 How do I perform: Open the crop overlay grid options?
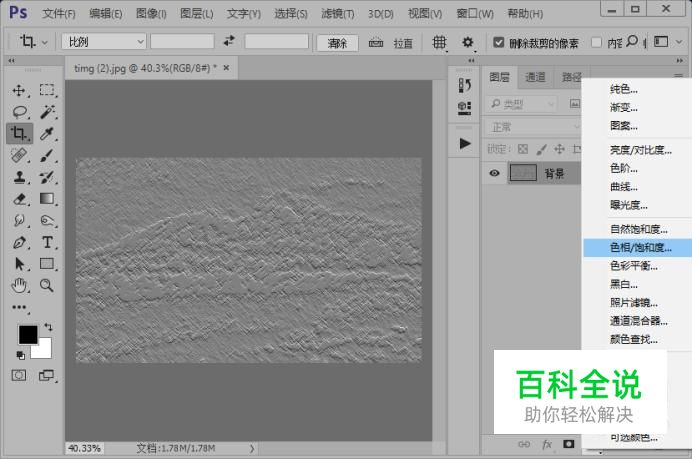click(x=439, y=42)
